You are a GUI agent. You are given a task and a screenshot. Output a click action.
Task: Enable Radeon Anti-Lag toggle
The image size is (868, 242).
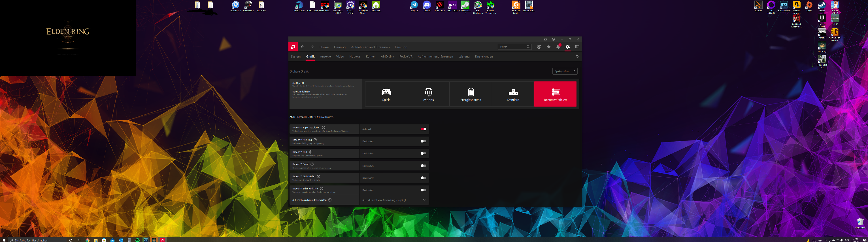(424, 141)
